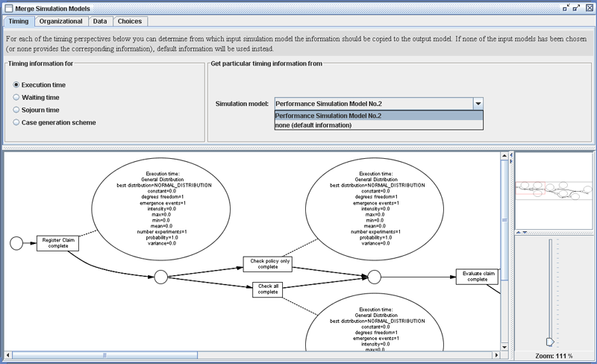This screenshot has height=364, width=597.
Task: Click the vertical scrollbar down arrow
Action: point(505,347)
